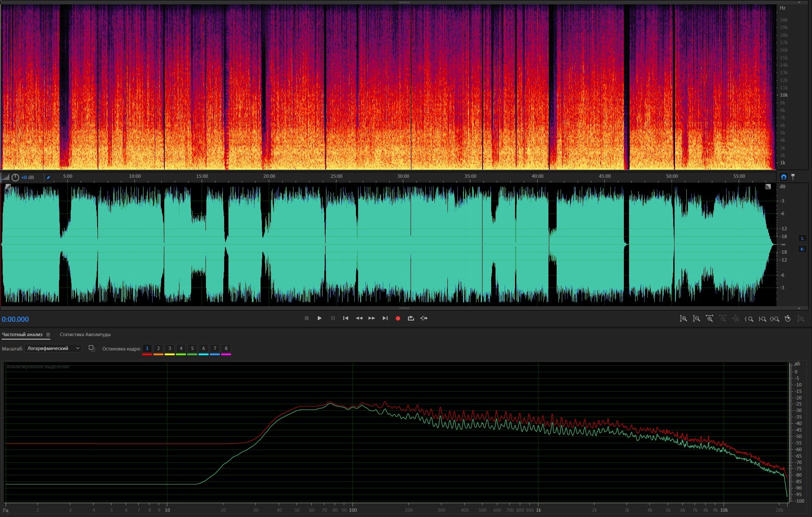Screen dimensions: 812x517
Task: Click Zoom Out Full icon
Action: point(736,319)
